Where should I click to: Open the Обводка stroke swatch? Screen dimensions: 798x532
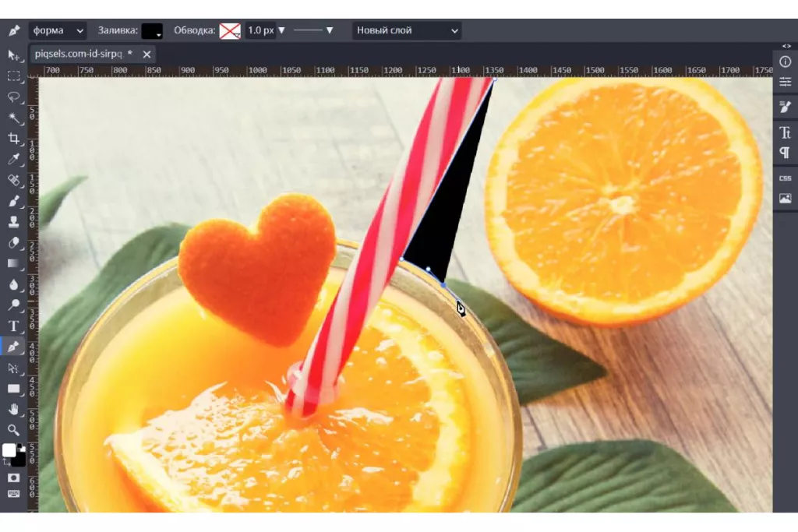click(x=230, y=30)
